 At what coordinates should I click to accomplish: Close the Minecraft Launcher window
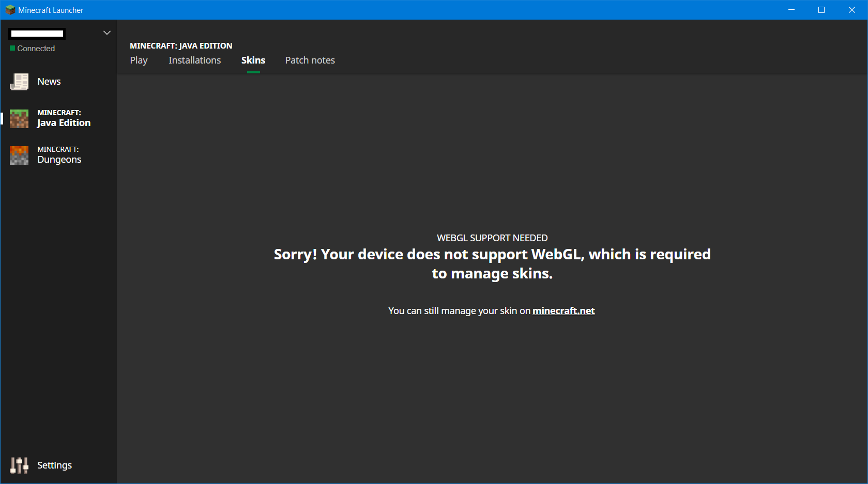tap(852, 10)
